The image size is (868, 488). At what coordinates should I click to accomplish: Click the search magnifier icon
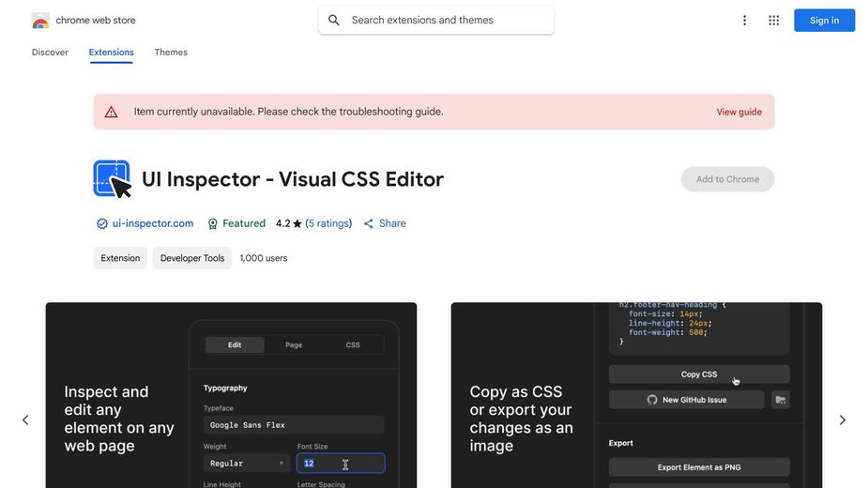tap(334, 21)
